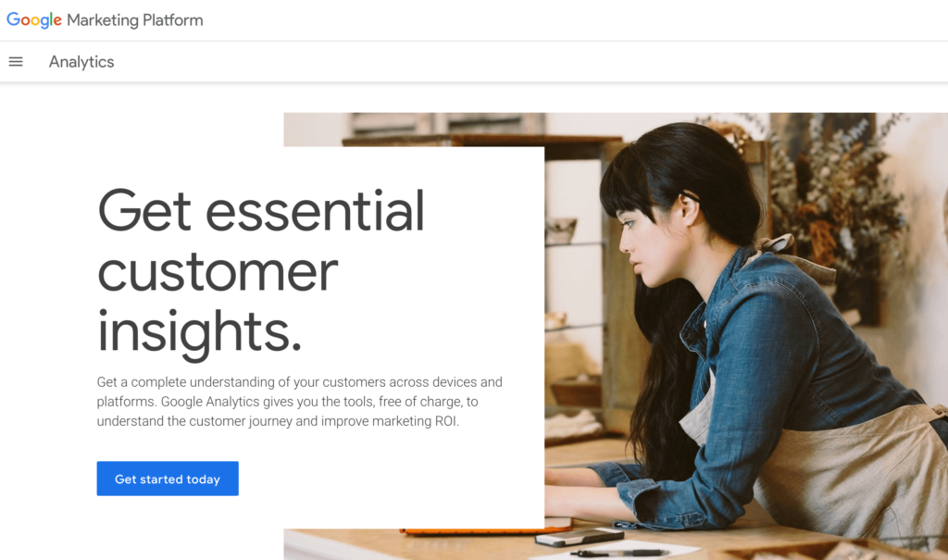Click the ceramic bowl on the shelf

point(561,230)
